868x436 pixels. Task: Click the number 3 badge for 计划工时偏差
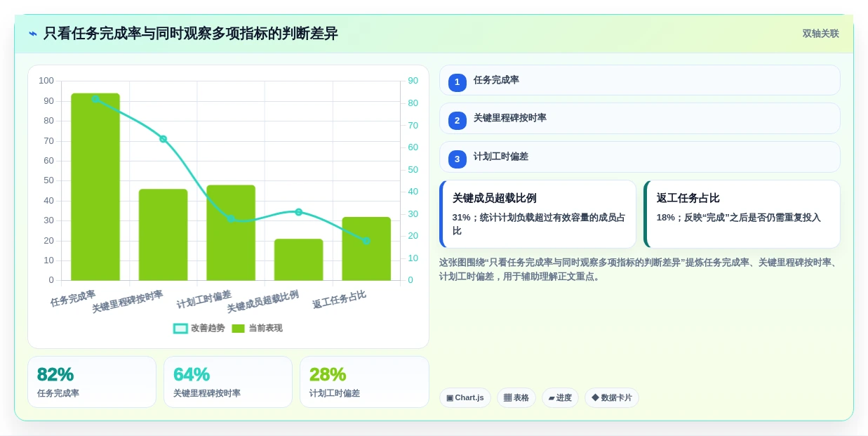point(457,159)
